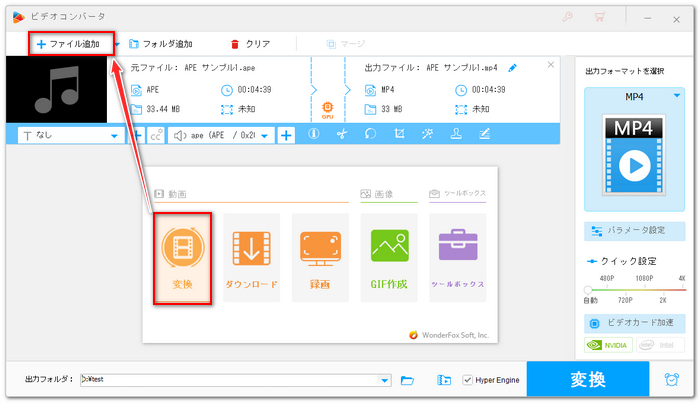Remove the APE サンプル1 file entry
This screenshot has width=700, height=403.
point(551,65)
